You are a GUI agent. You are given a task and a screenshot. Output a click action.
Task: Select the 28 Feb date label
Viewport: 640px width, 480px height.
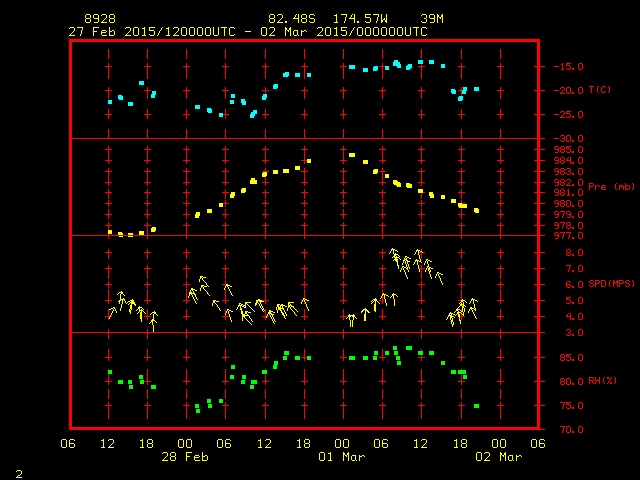click(x=185, y=457)
